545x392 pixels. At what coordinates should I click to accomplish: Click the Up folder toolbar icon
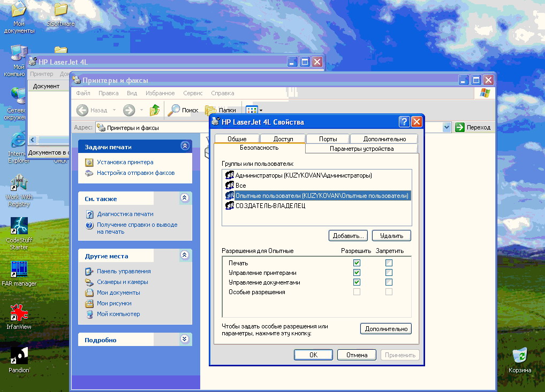coord(154,110)
